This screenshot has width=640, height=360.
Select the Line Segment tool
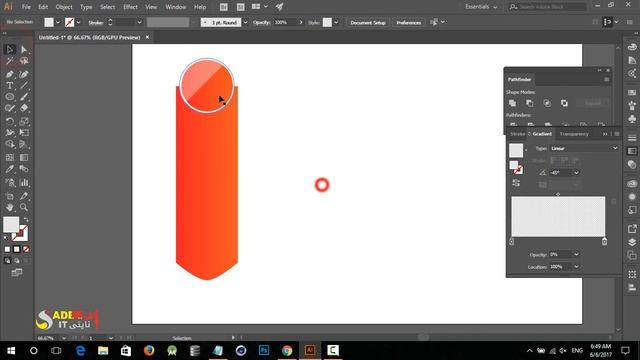click(x=24, y=85)
